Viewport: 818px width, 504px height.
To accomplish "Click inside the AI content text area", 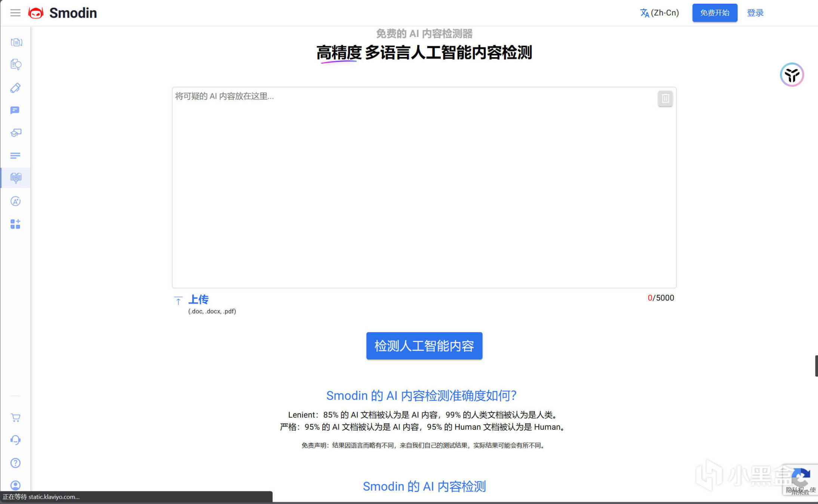I will [x=424, y=187].
